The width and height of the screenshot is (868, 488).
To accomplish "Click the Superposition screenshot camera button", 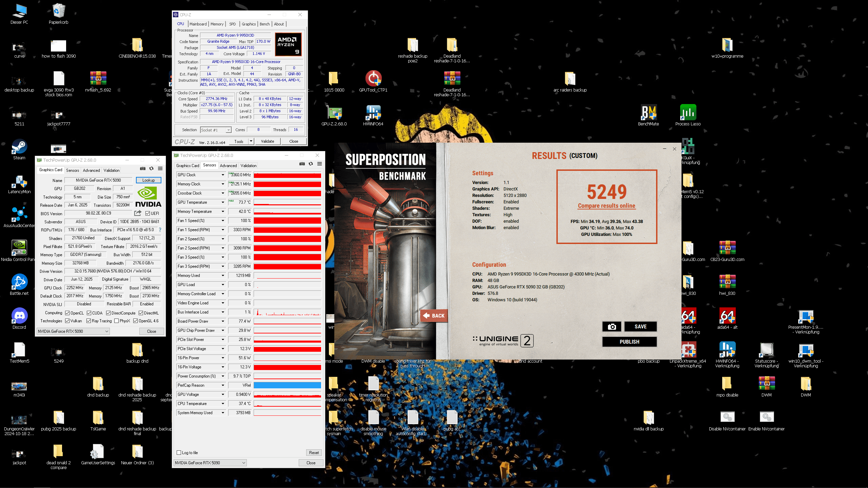I will coord(612,326).
